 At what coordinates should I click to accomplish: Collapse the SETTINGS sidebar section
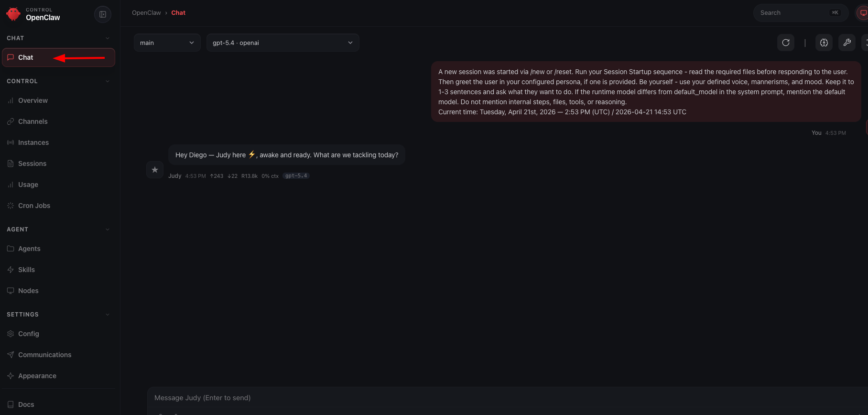point(107,314)
